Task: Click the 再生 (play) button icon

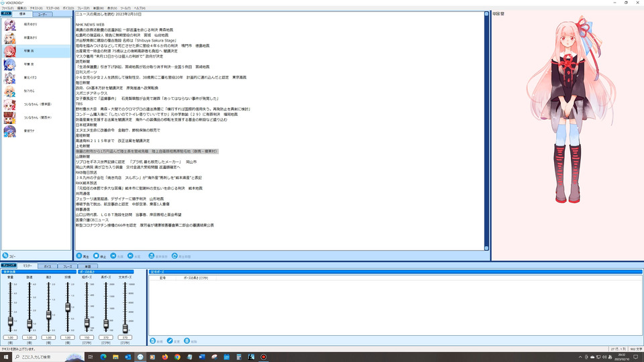Action: (79, 255)
